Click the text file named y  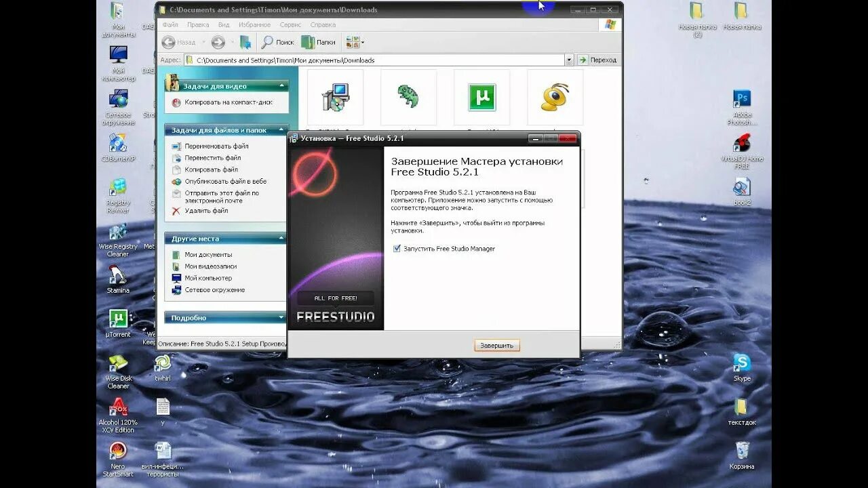click(x=163, y=411)
